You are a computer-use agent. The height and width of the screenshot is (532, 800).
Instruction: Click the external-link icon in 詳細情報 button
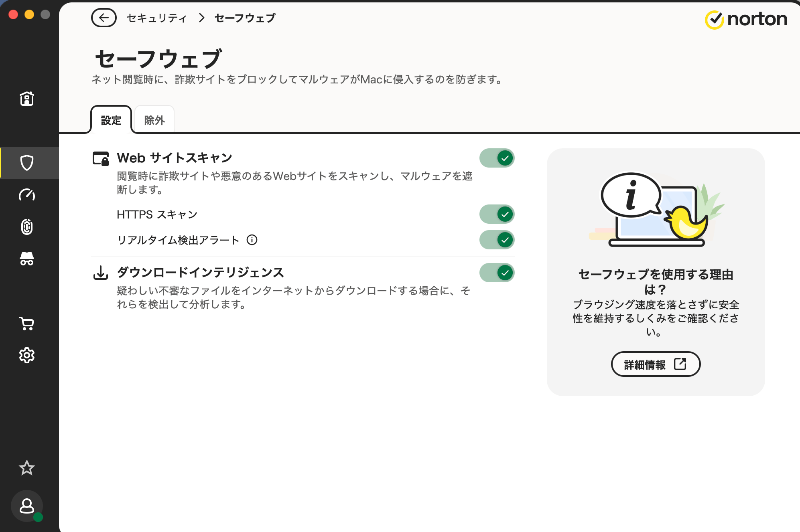point(680,364)
